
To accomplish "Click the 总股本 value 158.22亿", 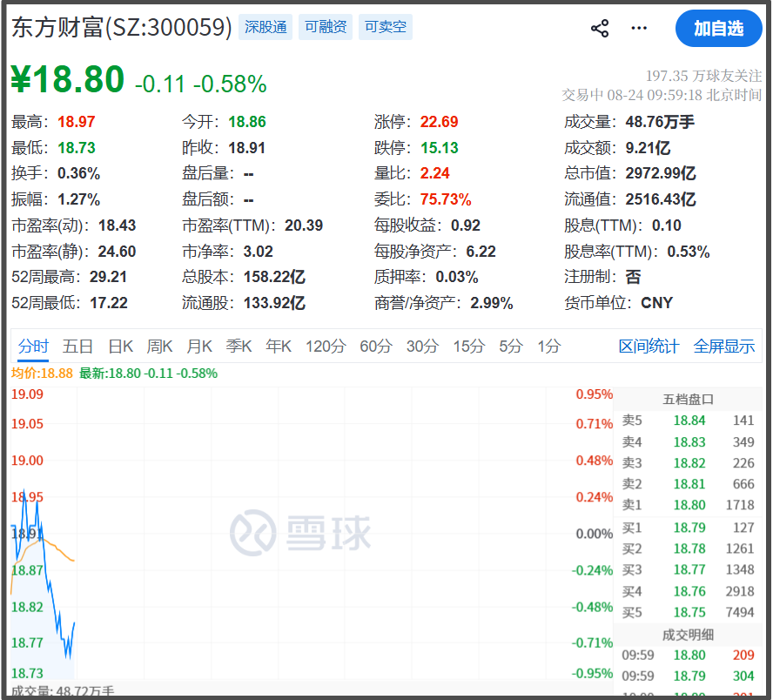I will pyautogui.click(x=274, y=277).
